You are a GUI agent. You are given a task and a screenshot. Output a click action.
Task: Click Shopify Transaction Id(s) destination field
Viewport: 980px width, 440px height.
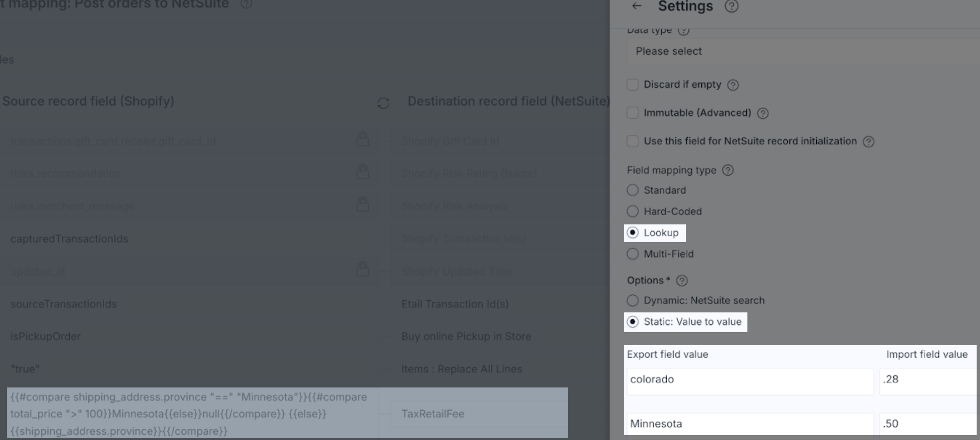[500, 239]
